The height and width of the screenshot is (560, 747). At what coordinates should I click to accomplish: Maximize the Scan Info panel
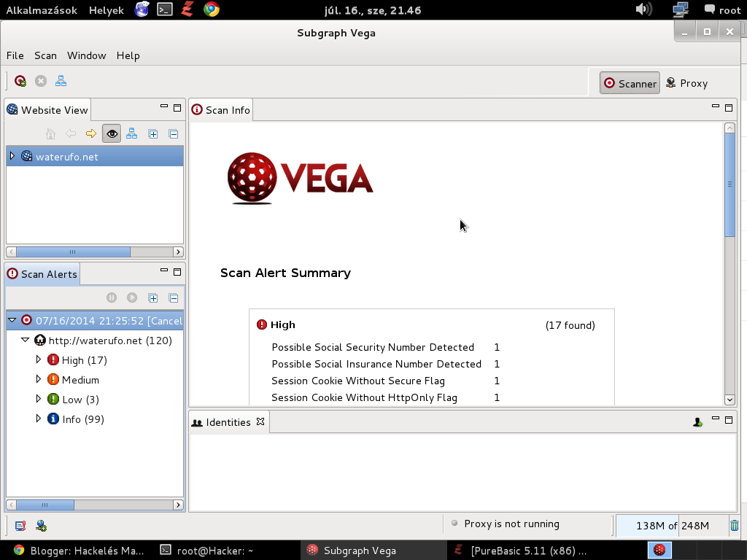(x=729, y=108)
